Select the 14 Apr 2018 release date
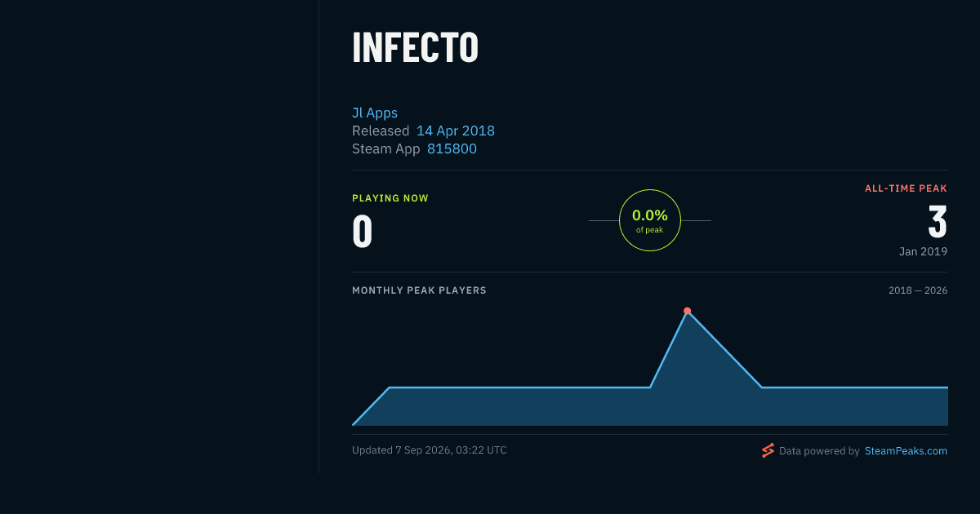This screenshot has height=514, width=980. pos(456,131)
